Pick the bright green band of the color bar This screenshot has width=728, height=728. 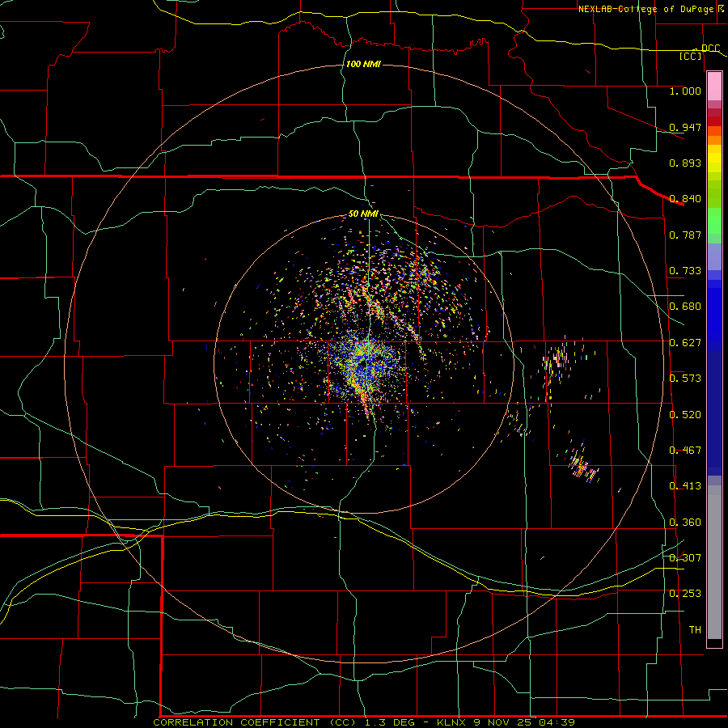coord(714,221)
